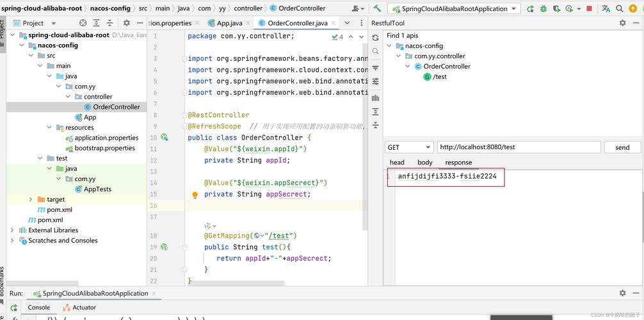The image size is (644, 320).
Task: Collapse the spring-cloud-alibaba-root project node
Action: pos(12,35)
